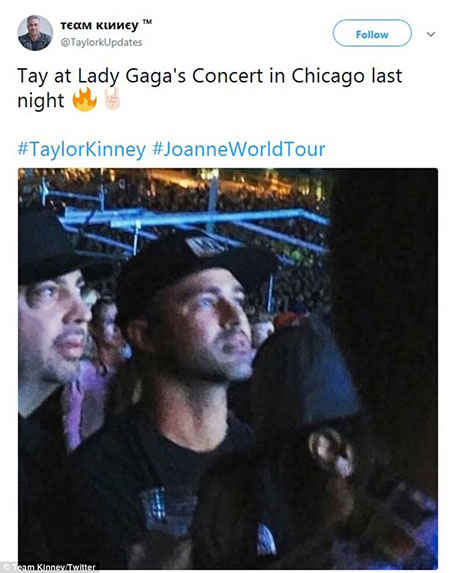Click the logo patch on the black cap
This screenshot has height=573, width=450.
[205, 246]
